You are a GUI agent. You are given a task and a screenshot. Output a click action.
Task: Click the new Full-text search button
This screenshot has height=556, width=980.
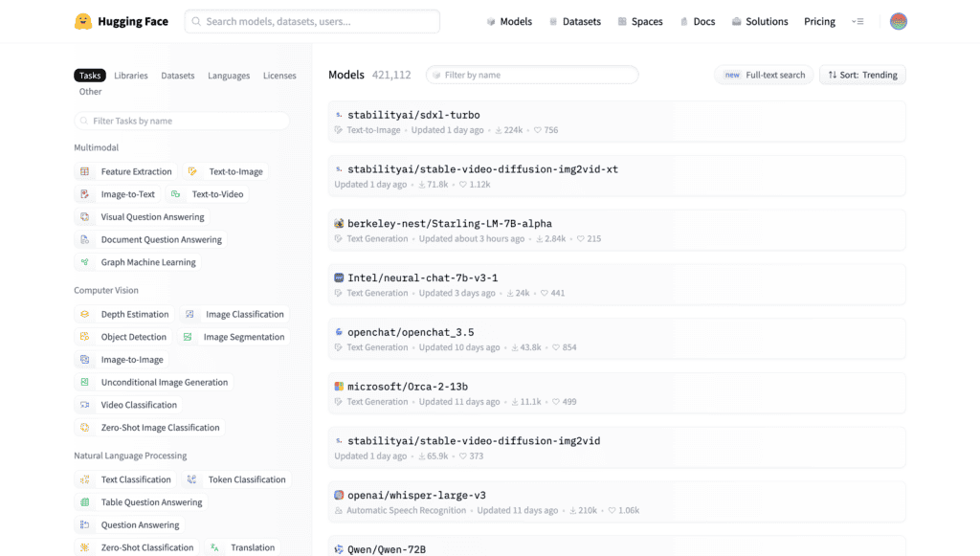point(764,75)
